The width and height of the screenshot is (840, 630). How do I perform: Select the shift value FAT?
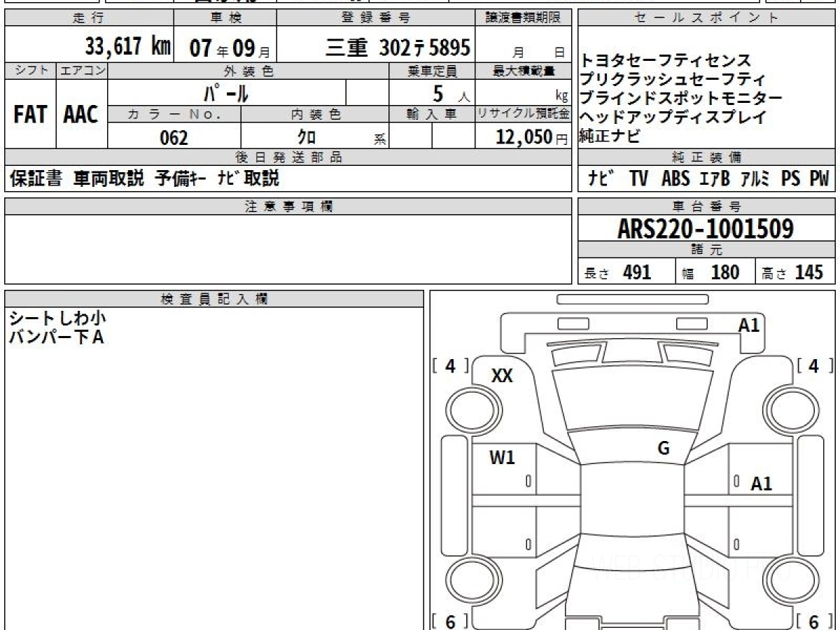29,115
